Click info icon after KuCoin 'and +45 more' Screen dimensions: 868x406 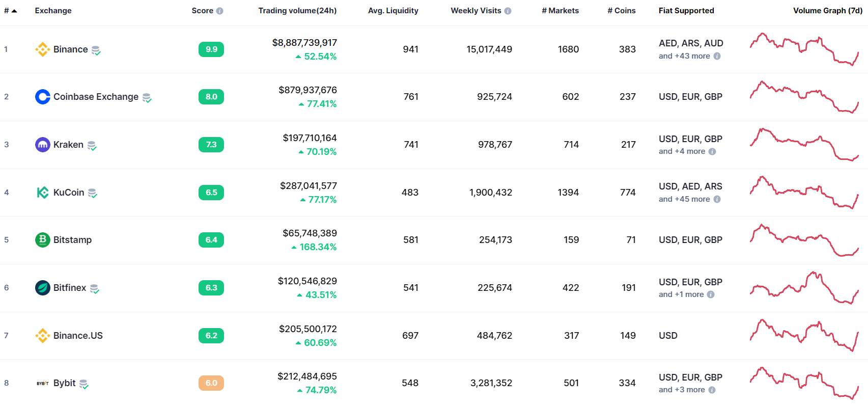717,199
